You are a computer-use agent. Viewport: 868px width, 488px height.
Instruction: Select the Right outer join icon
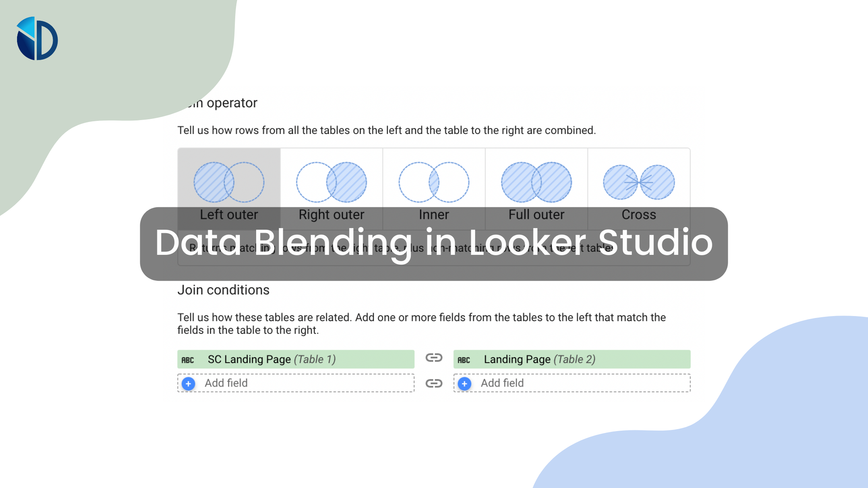pyautogui.click(x=331, y=182)
